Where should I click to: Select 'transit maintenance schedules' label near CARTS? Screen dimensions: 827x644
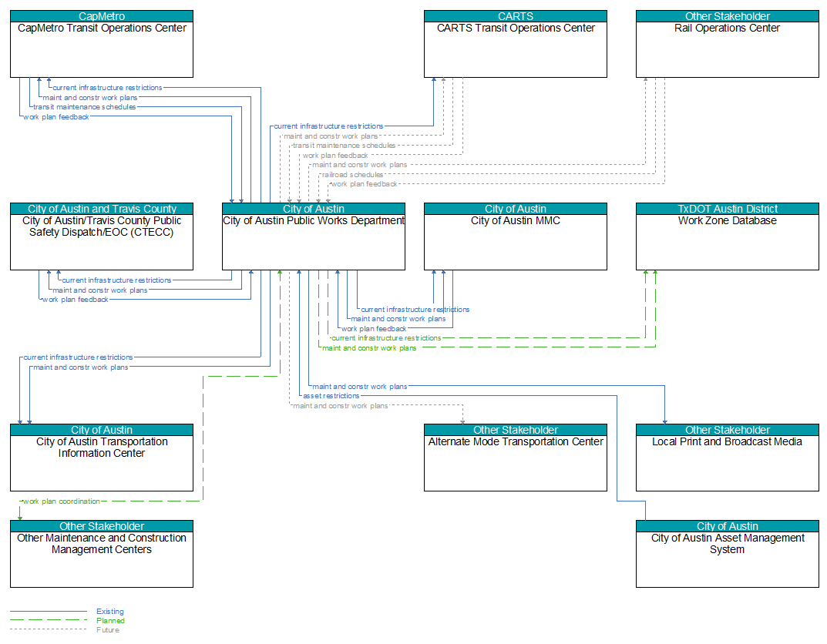(344, 146)
